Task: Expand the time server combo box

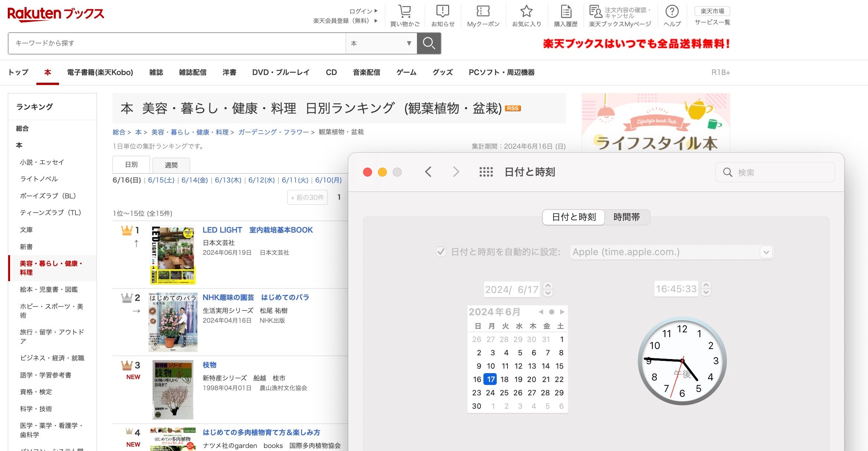Action: (766, 253)
